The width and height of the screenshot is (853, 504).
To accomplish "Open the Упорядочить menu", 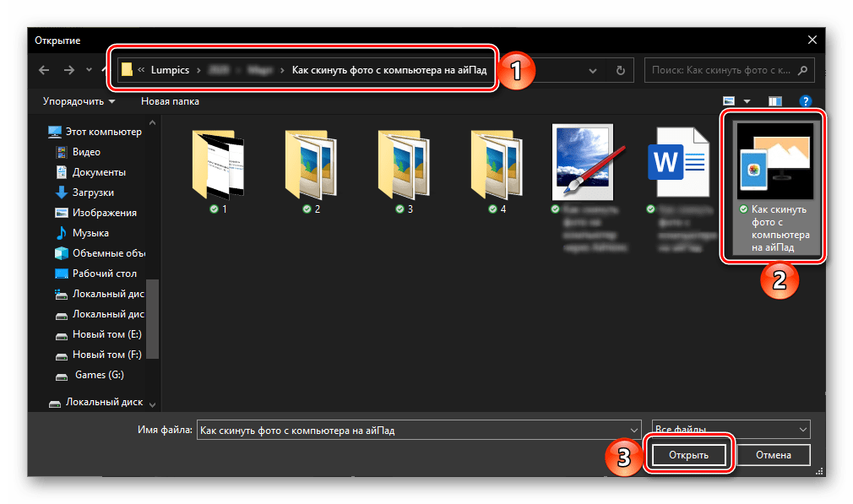I will (79, 101).
